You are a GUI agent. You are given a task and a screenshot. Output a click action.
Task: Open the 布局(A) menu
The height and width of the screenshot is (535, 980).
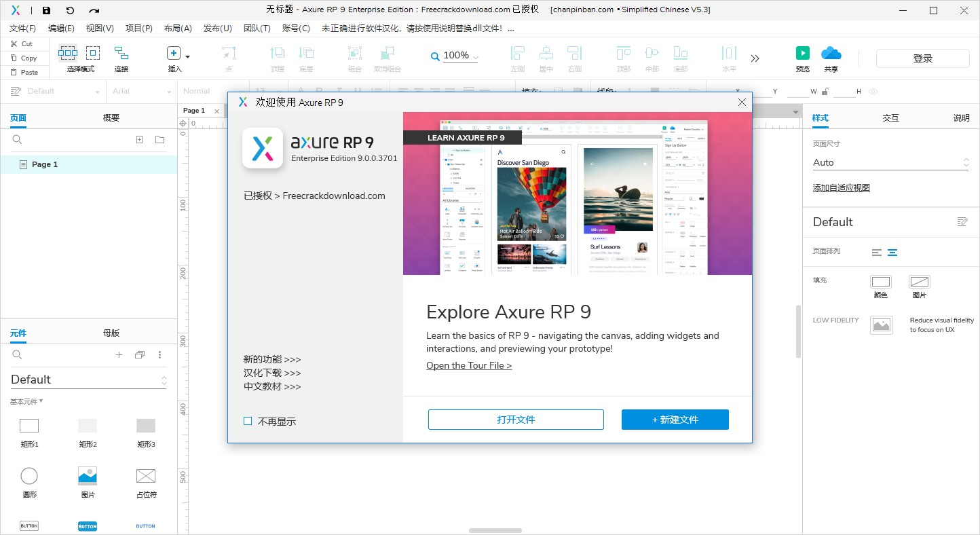(178, 29)
